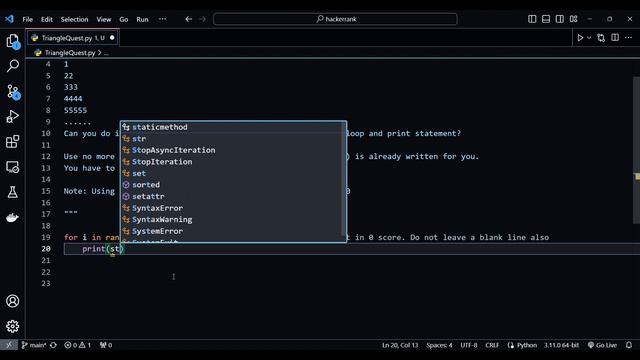Image resolution: width=640 pixels, height=360 pixels.
Task: Open the Manage gear icon
Action: (13, 326)
